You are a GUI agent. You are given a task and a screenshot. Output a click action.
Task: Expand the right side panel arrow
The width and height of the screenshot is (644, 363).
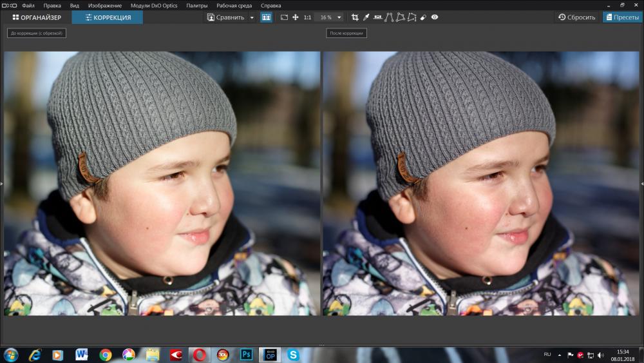pos(642,184)
